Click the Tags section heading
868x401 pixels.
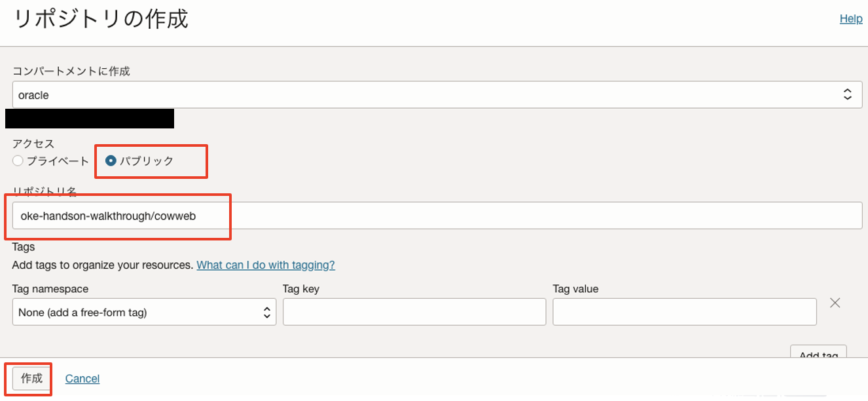pyautogui.click(x=24, y=247)
